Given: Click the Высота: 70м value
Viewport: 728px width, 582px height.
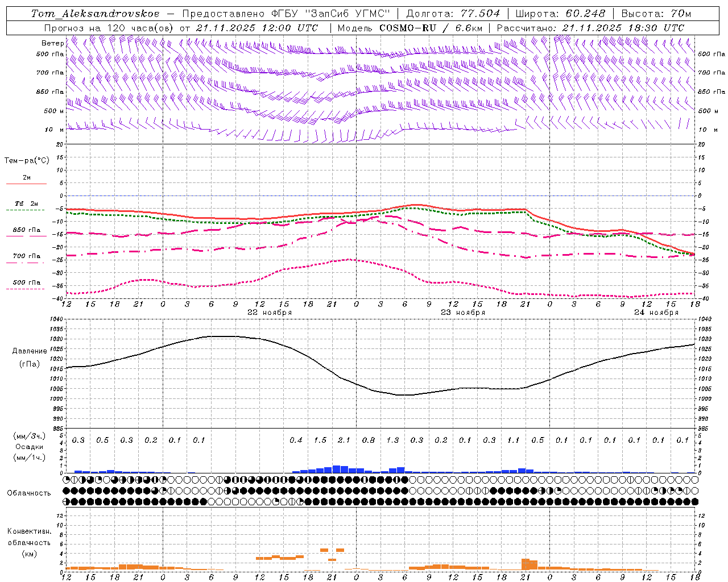Looking at the screenshot, I should pos(656,14).
